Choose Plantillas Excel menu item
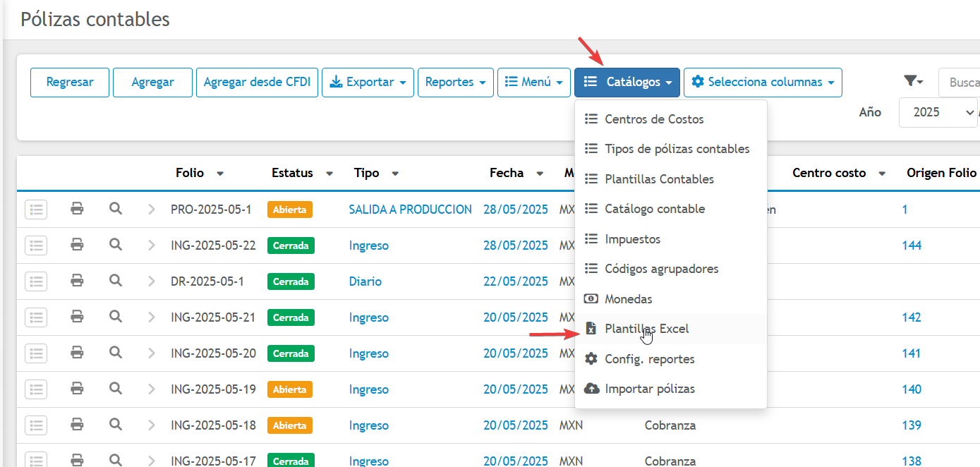 [x=671, y=329]
